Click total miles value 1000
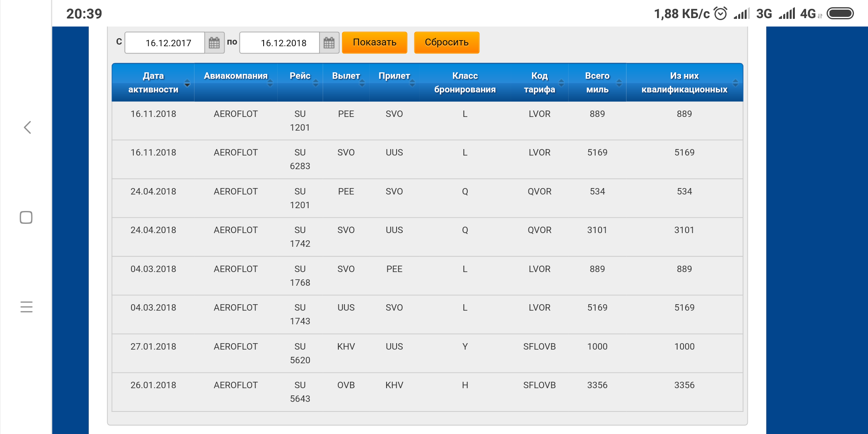The width and height of the screenshot is (868, 434). click(597, 346)
